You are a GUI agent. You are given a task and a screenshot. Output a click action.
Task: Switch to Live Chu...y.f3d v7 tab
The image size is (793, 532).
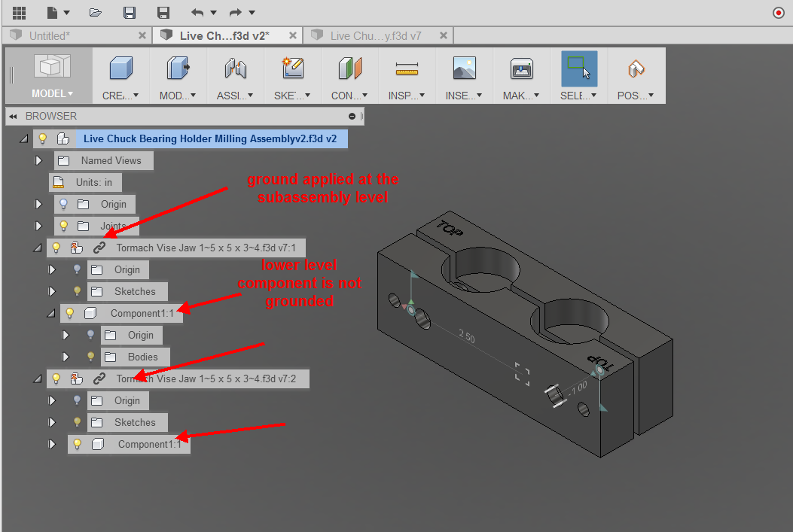(375, 35)
